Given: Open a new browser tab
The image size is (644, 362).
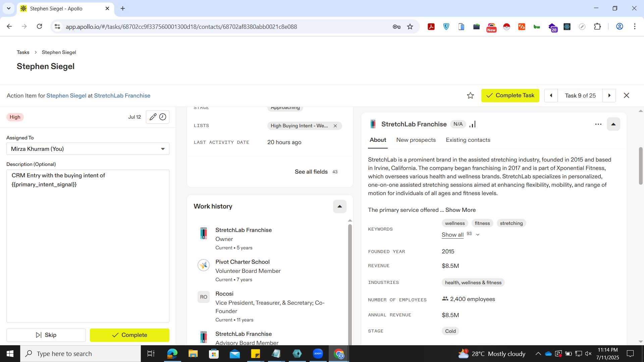Looking at the screenshot, I should (x=123, y=8).
